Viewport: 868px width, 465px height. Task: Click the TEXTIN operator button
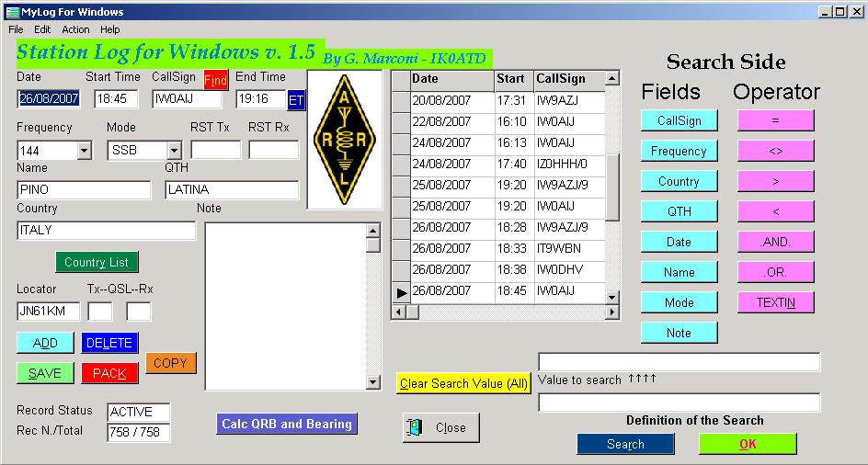(x=775, y=302)
